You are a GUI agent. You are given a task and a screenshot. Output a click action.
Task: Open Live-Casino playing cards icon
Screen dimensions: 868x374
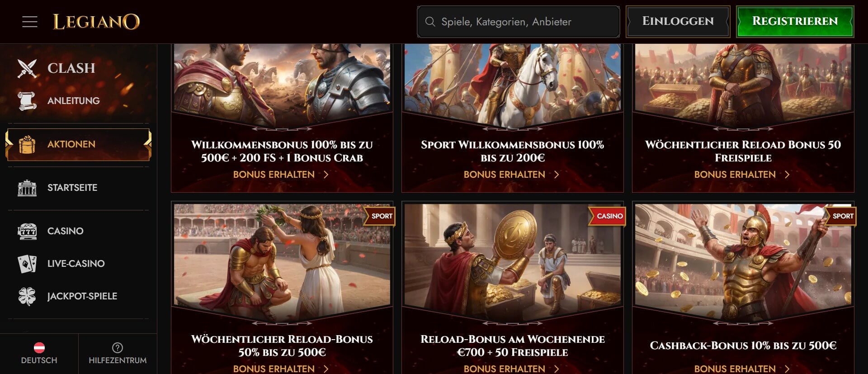click(27, 264)
